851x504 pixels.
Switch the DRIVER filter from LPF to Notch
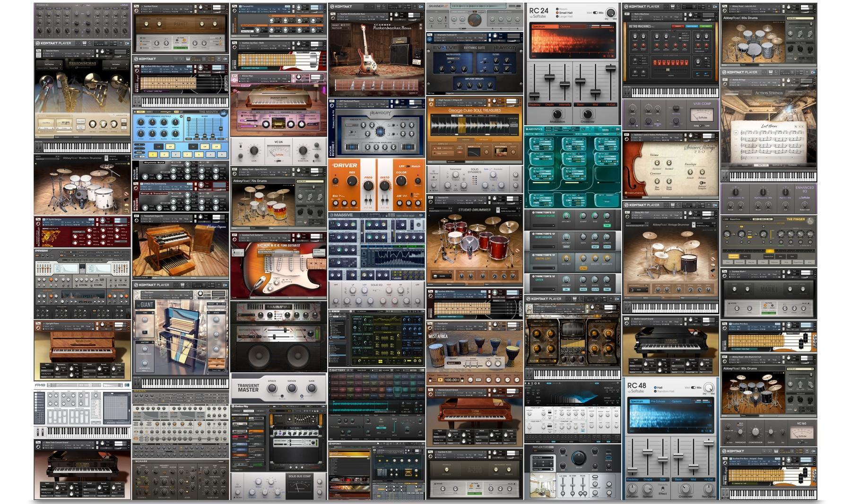pyautogui.click(x=408, y=166)
